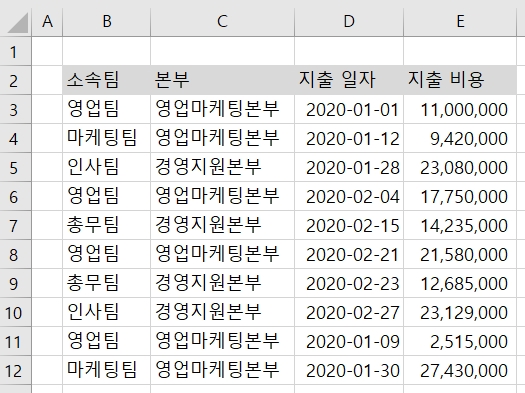Image resolution: width=525 pixels, height=393 pixels.
Task: Click the 지출 비용 header cell
Action: 460,80
